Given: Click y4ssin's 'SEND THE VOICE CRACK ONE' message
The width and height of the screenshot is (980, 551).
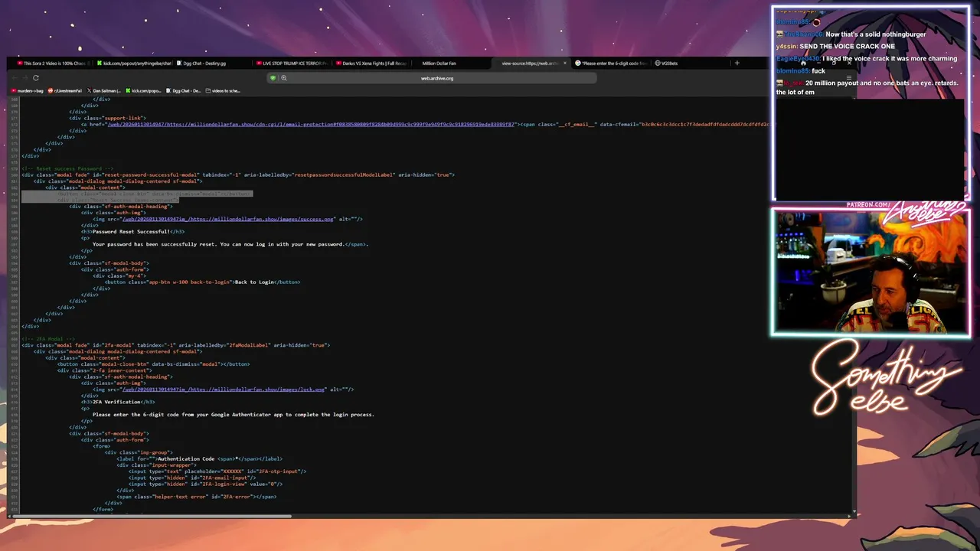Looking at the screenshot, I should (x=835, y=46).
